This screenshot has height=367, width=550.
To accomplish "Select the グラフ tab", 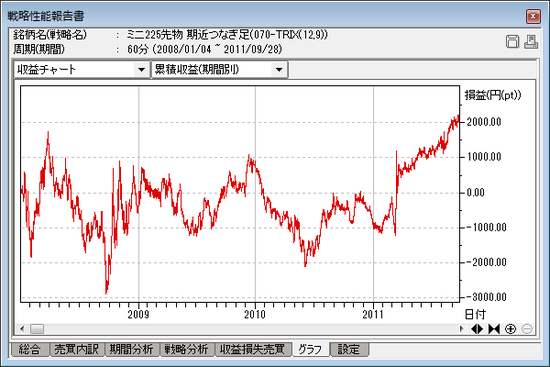I will 310,349.
